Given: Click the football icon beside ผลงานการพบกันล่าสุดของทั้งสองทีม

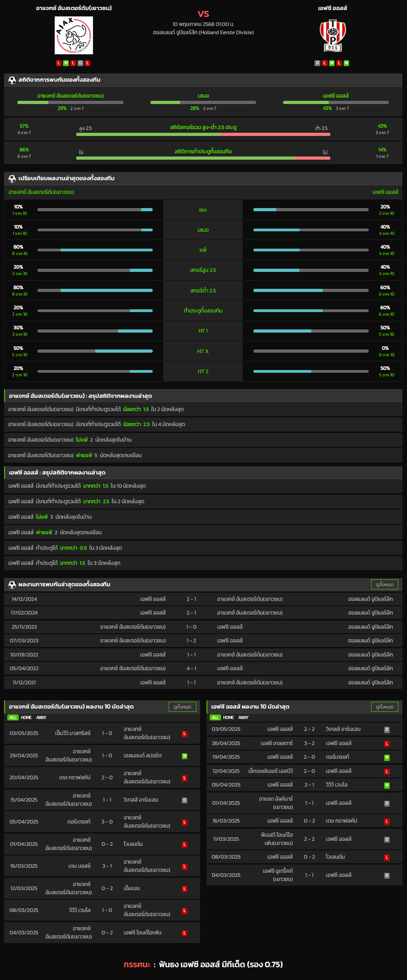Looking at the screenshot, I should [x=12, y=584].
